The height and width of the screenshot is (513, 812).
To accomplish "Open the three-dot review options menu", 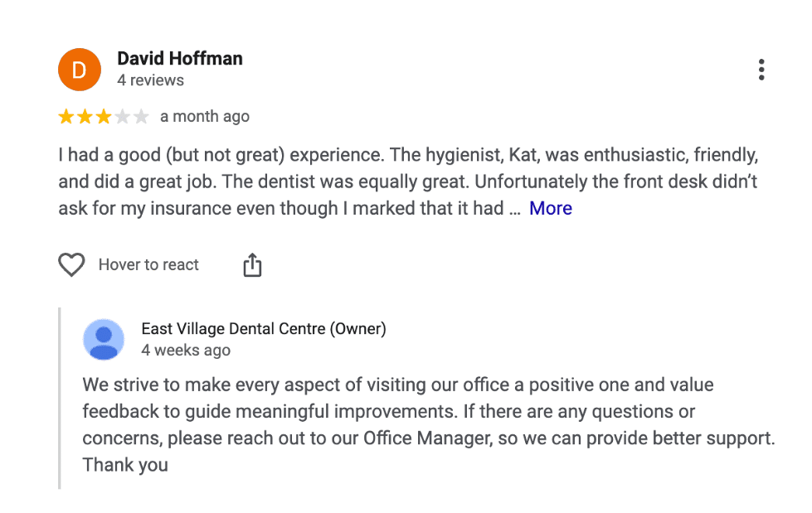I will tap(761, 70).
